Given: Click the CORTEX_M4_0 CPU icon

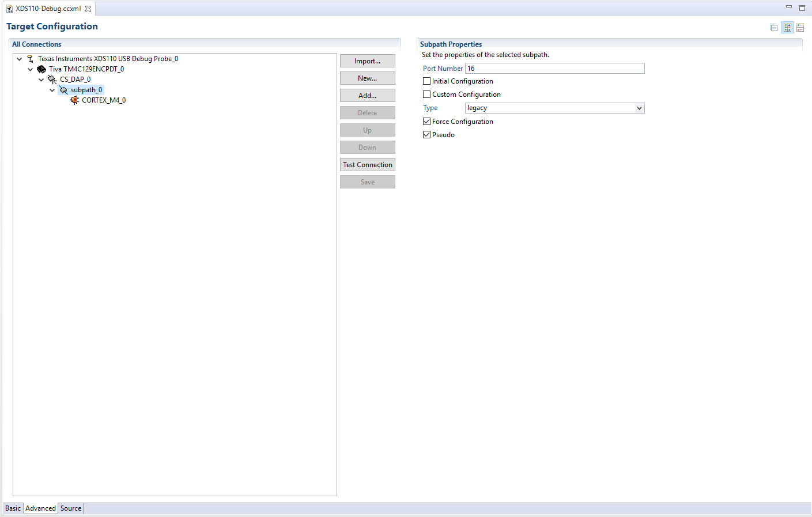Looking at the screenshot, I should (74, 100).
